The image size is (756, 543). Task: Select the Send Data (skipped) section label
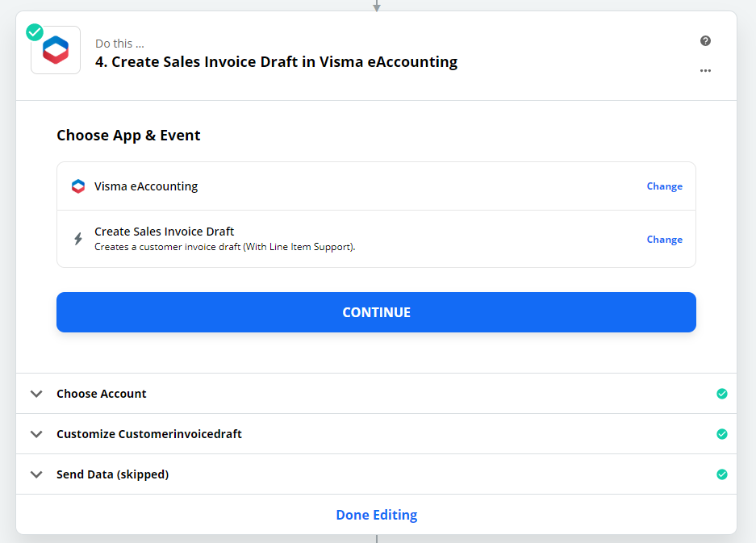click(x=112, y=474)
